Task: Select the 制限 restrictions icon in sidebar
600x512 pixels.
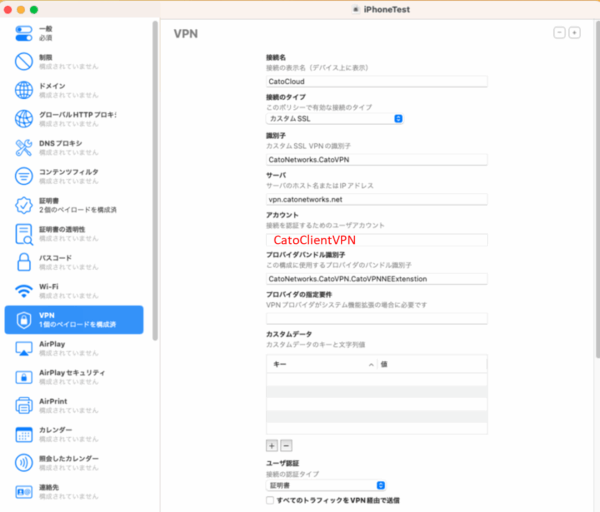Action: [25, 62]
